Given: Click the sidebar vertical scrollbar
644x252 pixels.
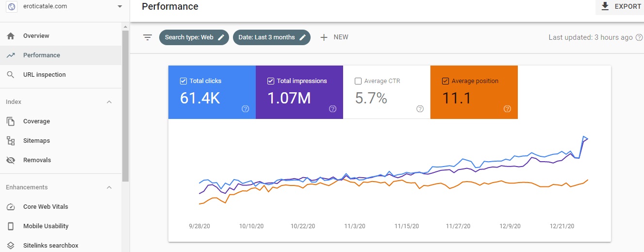Looking at the screenshot, I should point(125,107).
